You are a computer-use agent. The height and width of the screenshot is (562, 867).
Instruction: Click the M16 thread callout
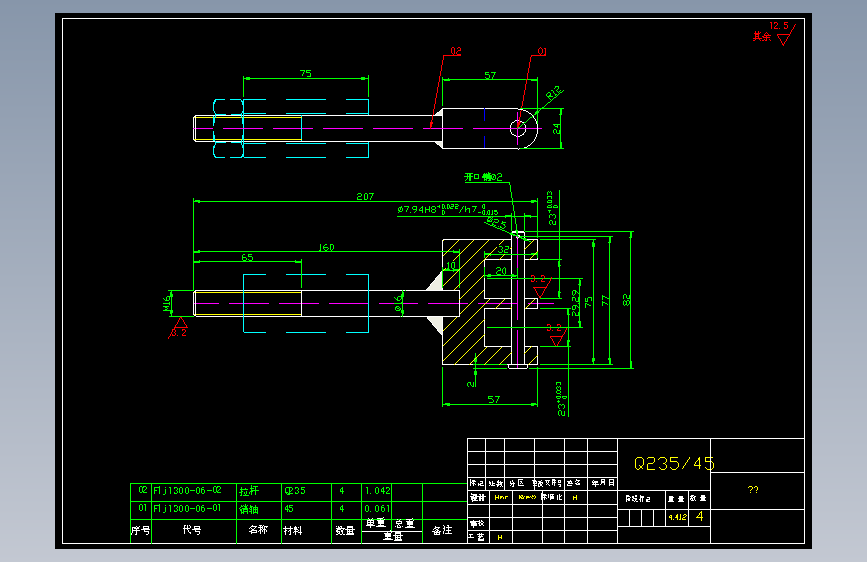coord(167,303)
